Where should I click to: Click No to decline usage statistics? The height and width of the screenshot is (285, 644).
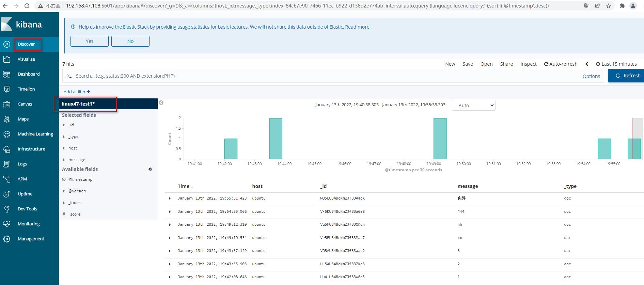(130, 41)
